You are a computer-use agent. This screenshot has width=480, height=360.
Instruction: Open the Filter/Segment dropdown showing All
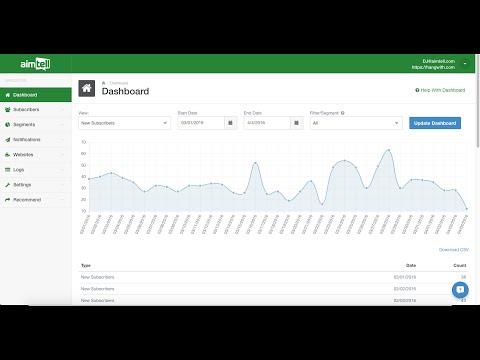(x=356, y=123)
